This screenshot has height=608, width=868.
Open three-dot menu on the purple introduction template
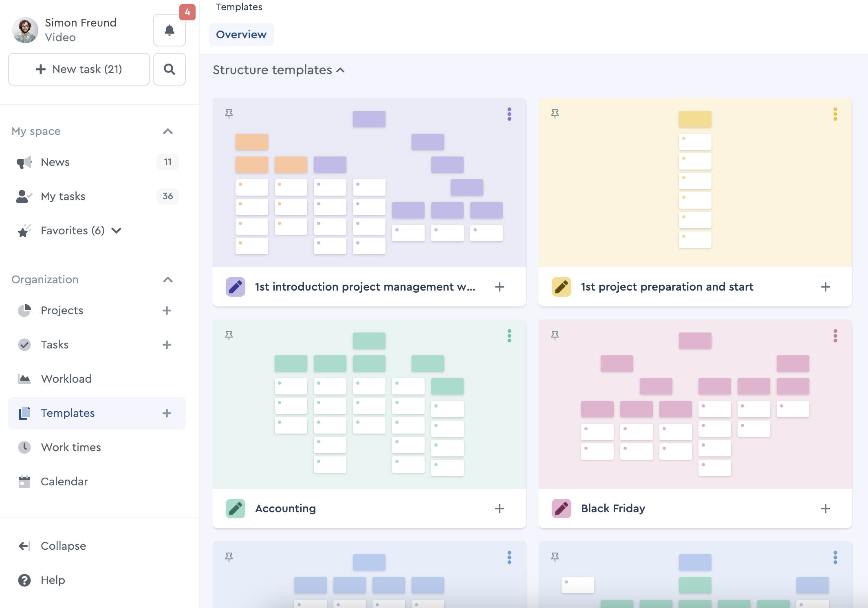point(509,114)
